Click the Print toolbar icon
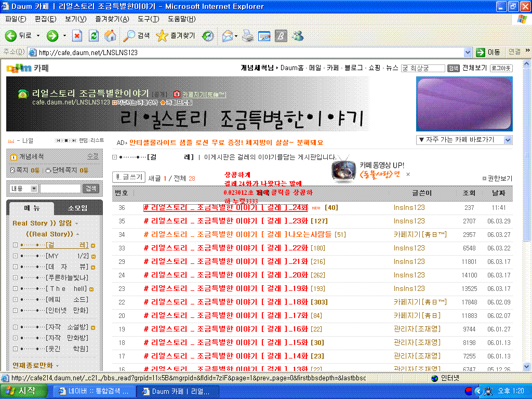532x399 pixels. click(x=248, y=36)
